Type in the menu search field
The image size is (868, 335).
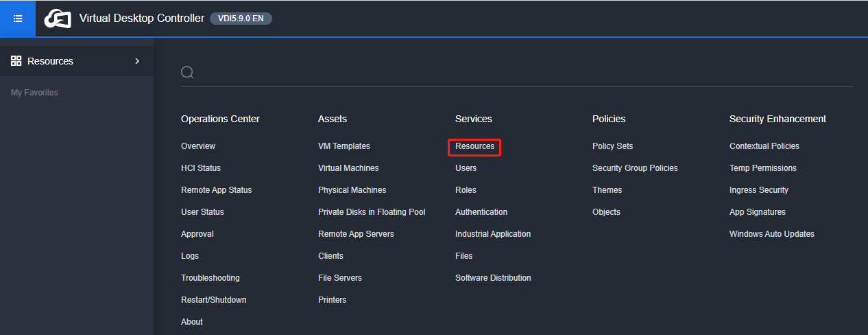pos(521,73)
